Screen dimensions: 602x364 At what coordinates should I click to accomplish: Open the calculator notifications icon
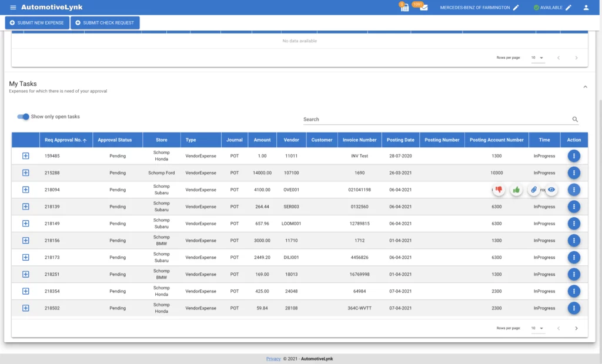point(404,7)
